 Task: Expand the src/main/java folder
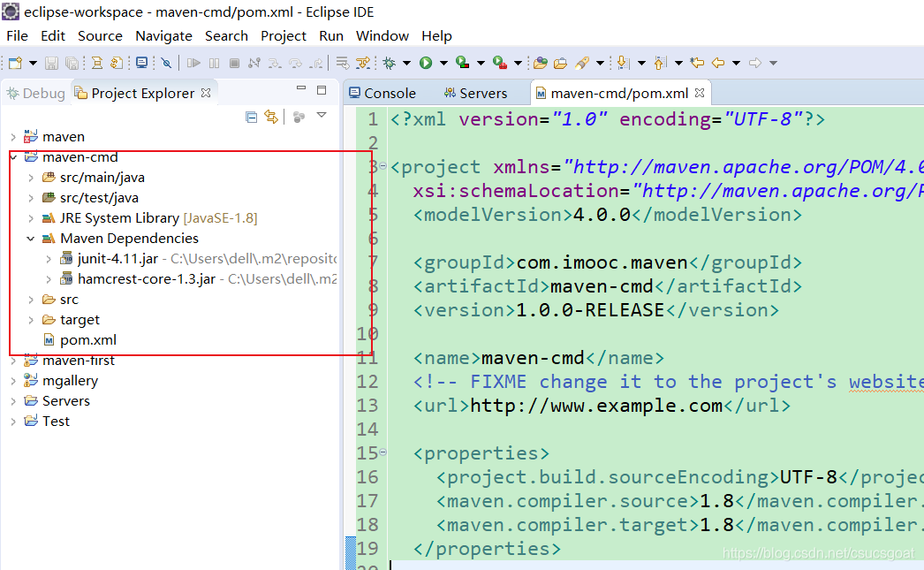[x=31, y=178]
